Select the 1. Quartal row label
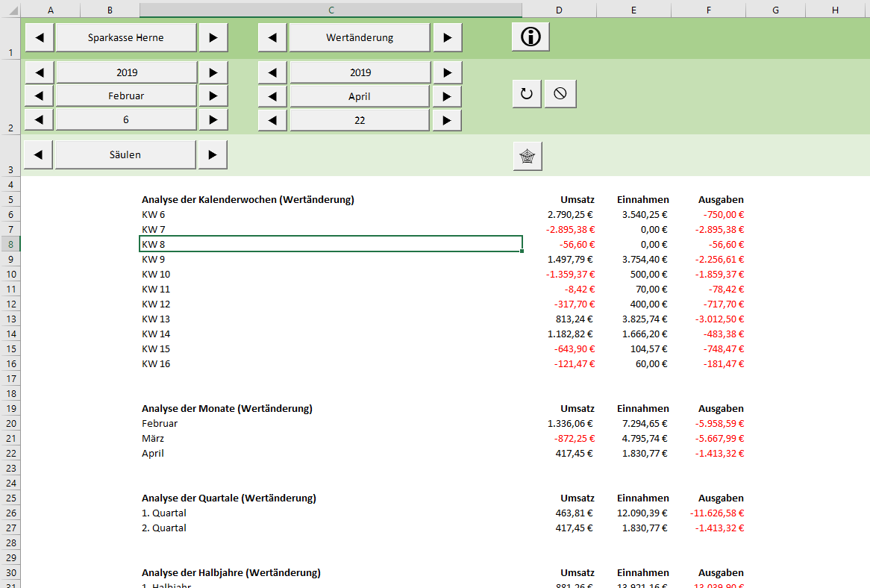870x588 pixels. (331, 513)
